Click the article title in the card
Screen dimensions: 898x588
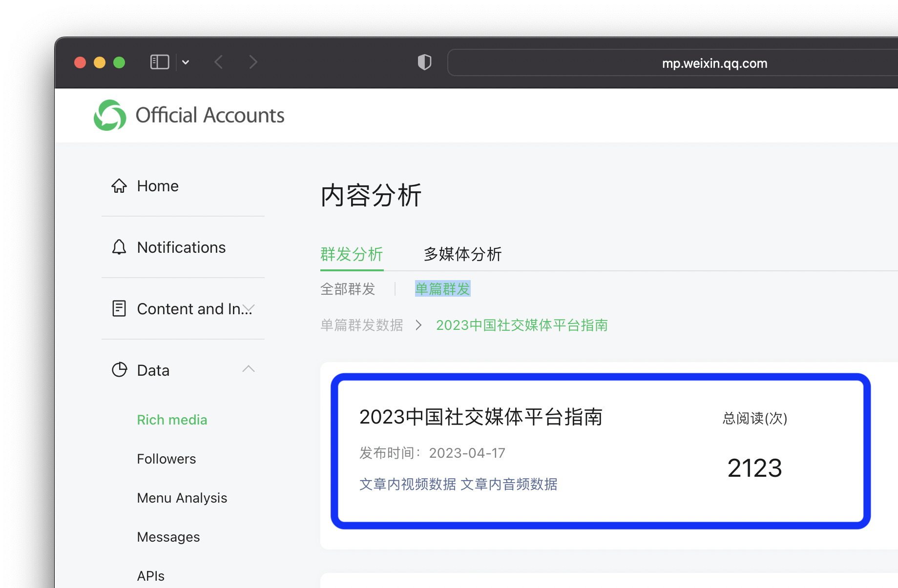pyautogui.click(x=481, y=417)
